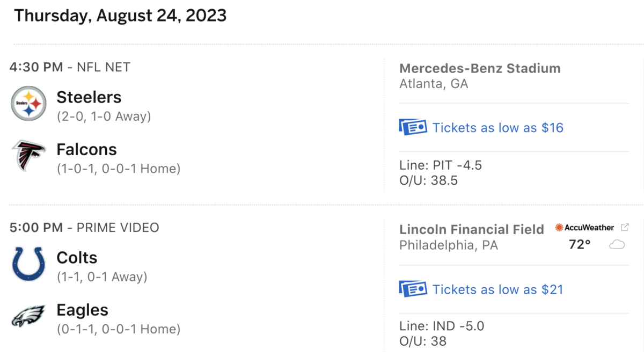The image size is (644, 356).
Task: Select the Steelers team name
Action: point(89,97)
